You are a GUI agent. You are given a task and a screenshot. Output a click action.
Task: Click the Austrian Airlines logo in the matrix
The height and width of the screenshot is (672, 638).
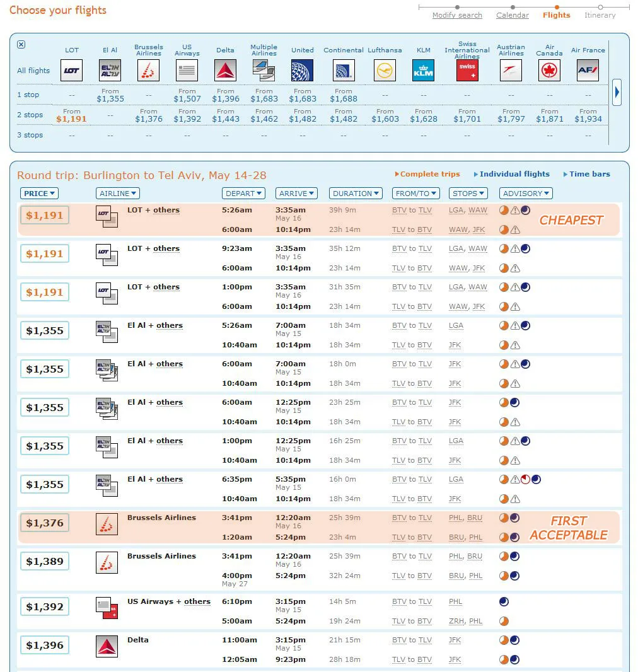click(x=511, y=70)
